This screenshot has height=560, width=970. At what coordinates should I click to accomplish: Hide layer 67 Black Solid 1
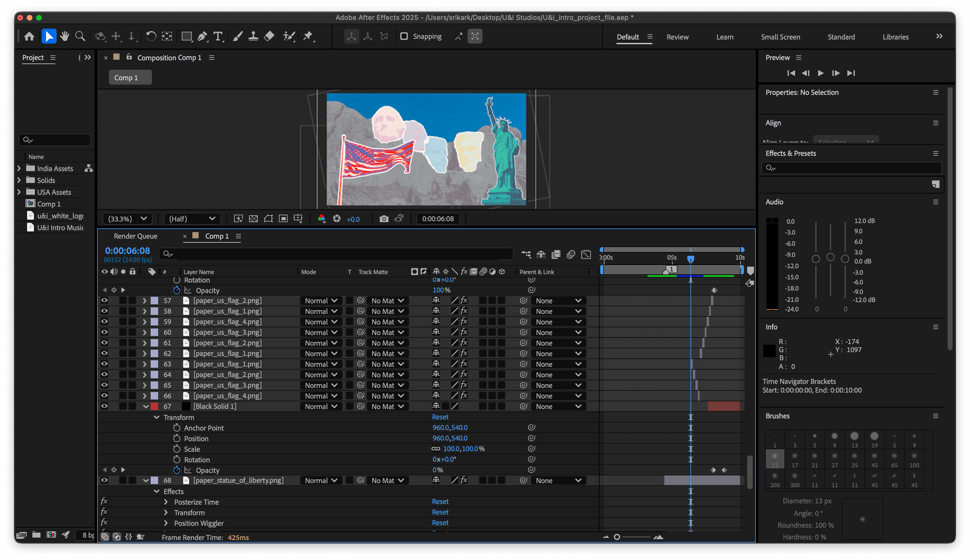[x=104, y=406]
